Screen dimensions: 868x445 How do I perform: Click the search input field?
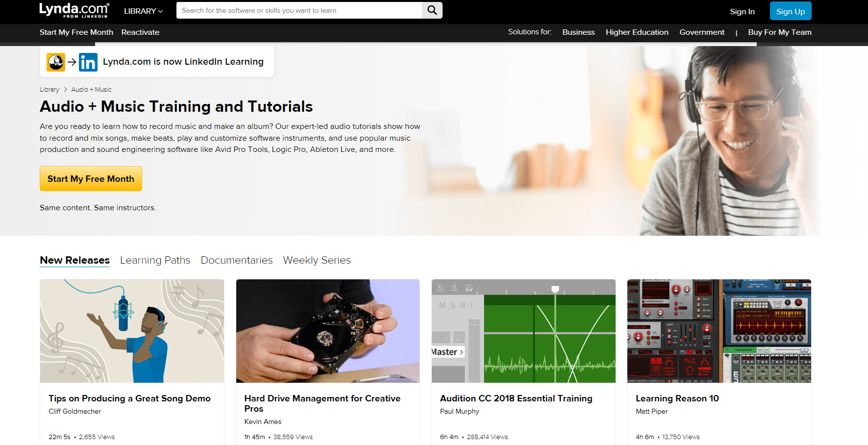tap(299, 10)
